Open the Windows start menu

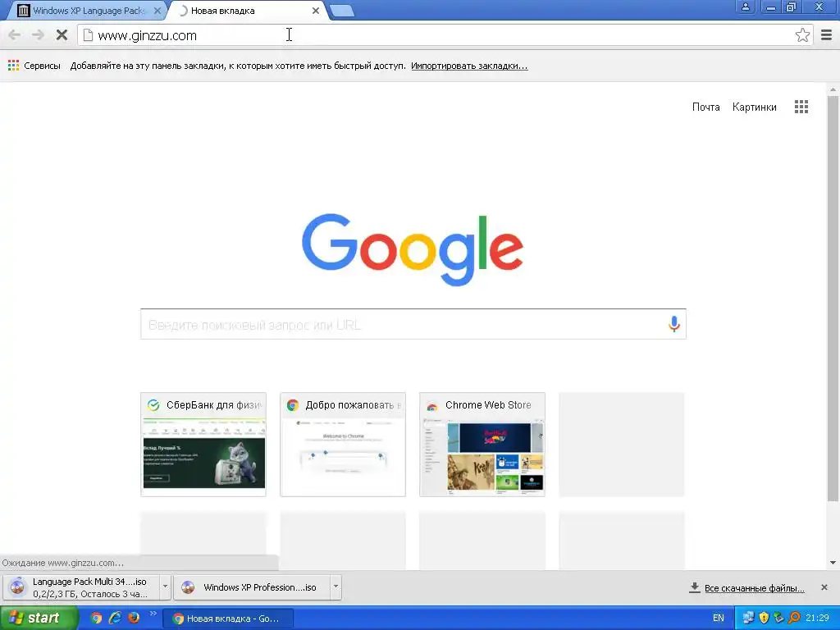click(x=38, y=619)
